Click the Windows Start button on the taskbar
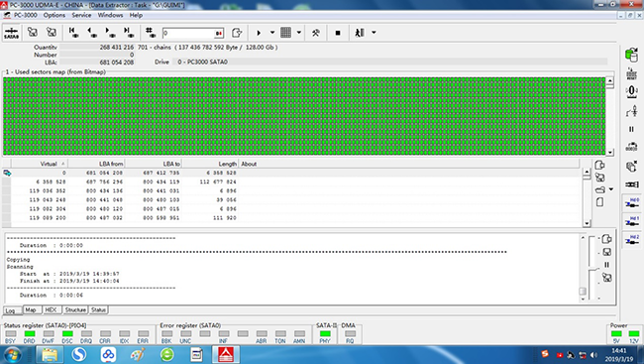Image resolution: width=644 pixels, height=364 pixels. (12, 354)
